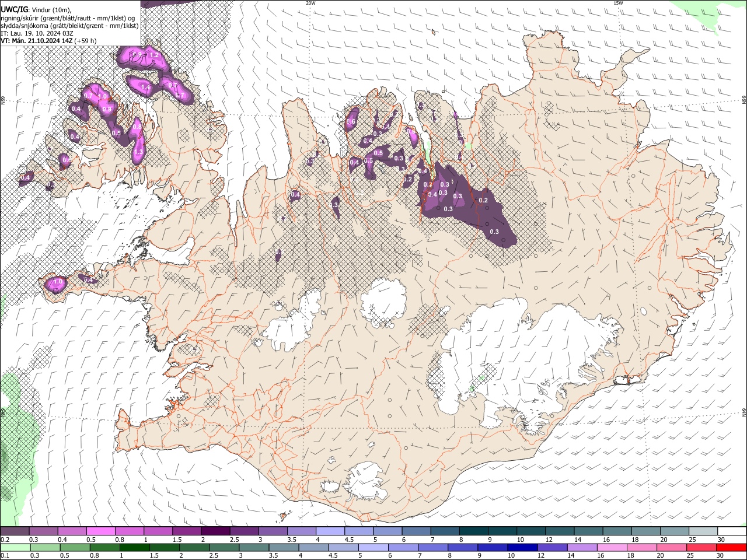This screenshot has width=747, height=560.
Task: Click the initial time 'IT: Lau. 19. 10. 2024 03Z'
Action: [37, 33]
